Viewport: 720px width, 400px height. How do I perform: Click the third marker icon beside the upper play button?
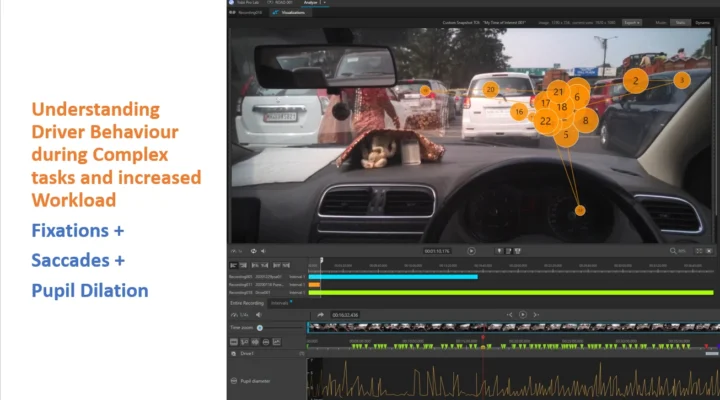coord(518,251)
